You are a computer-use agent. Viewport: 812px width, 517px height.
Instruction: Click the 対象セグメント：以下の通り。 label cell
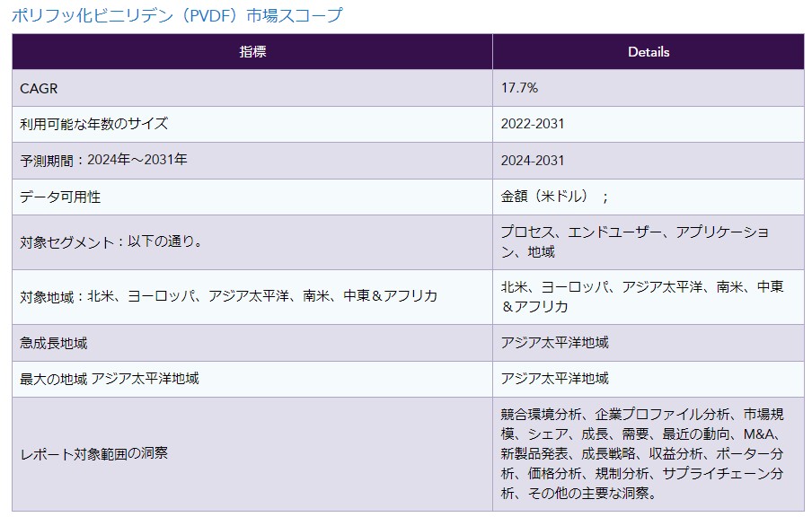tap(110, 241)
